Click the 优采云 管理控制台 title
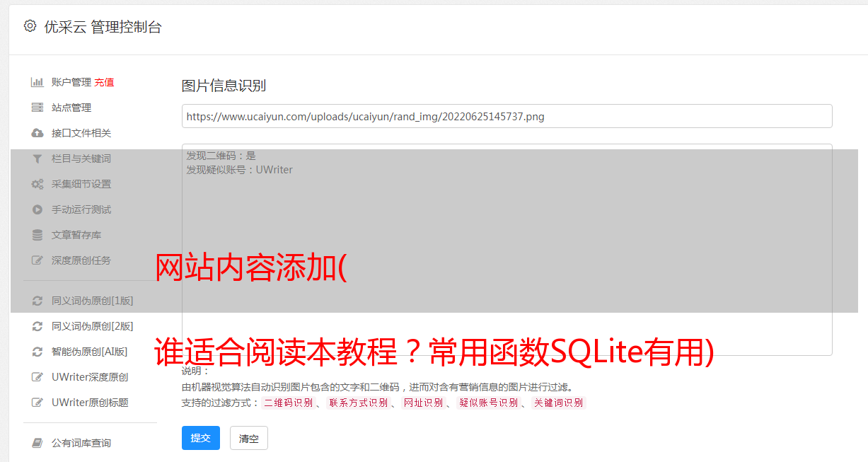 (x=103, y=27)
